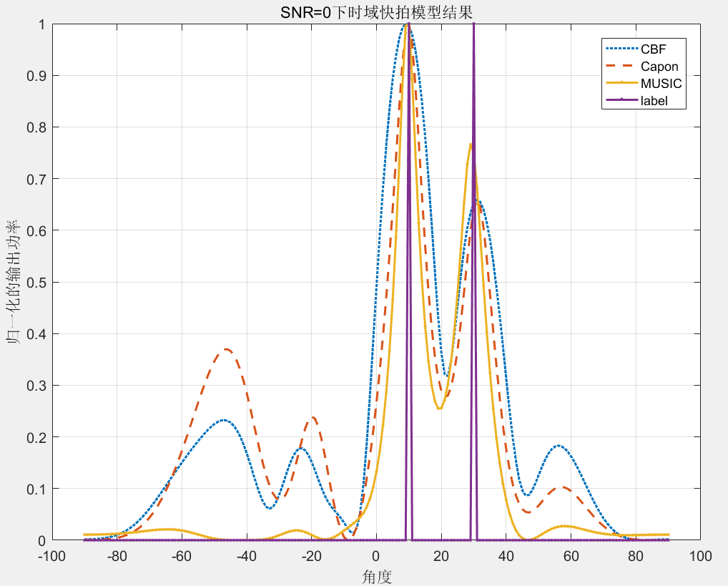Select the MUSIC legend entry text
Image resolution: width=728 pixels, height=586 pixels.
click(x=661, y=84)
